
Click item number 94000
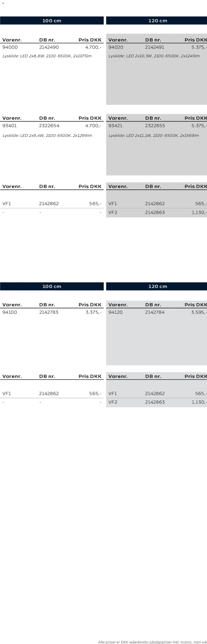point(10,47)
